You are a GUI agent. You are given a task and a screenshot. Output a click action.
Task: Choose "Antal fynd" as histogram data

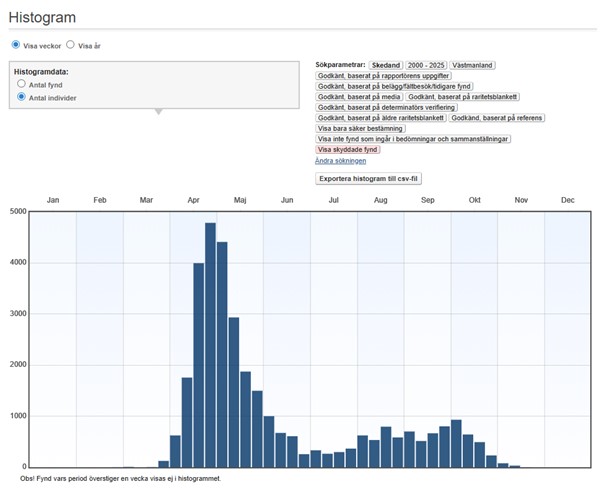(x=22, y=85)
